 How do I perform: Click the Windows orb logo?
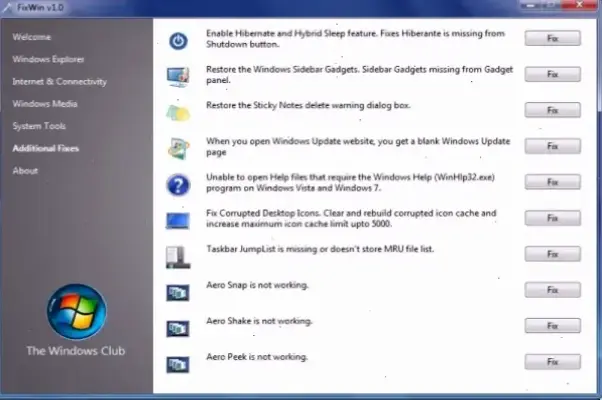[x=76, y=312]
